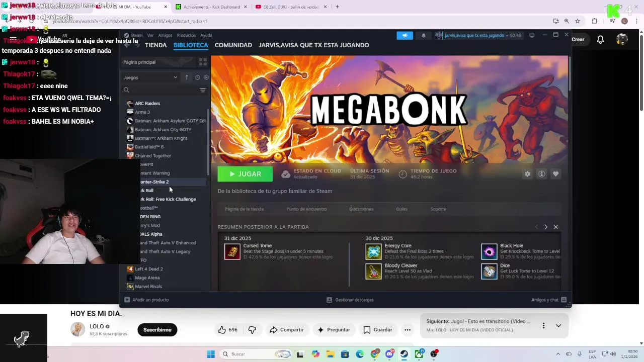This screenshot has width=644, height=362.
Task: Expand the Juegos category dropdown
Action: point(150,77)
